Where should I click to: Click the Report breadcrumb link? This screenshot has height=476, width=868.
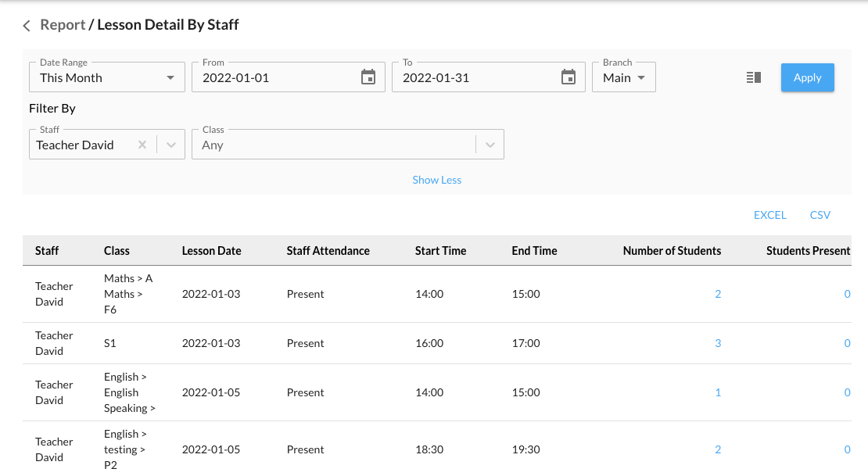coord(63,25)
